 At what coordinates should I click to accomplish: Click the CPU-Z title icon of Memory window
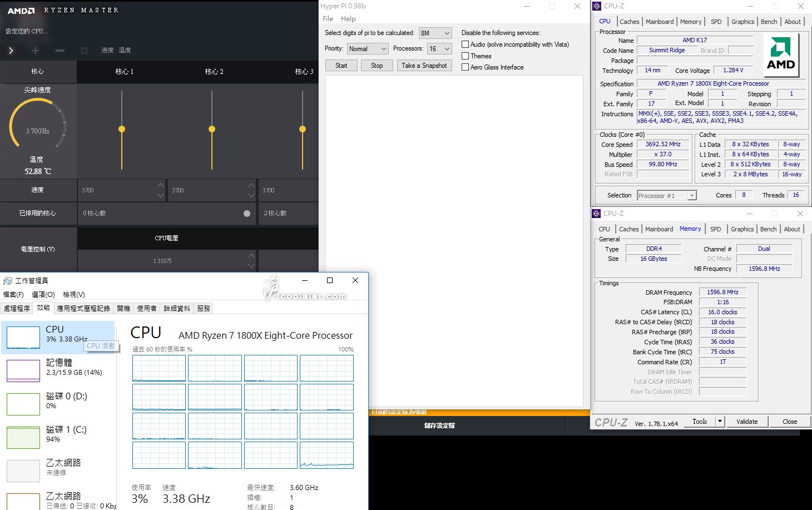596,214
